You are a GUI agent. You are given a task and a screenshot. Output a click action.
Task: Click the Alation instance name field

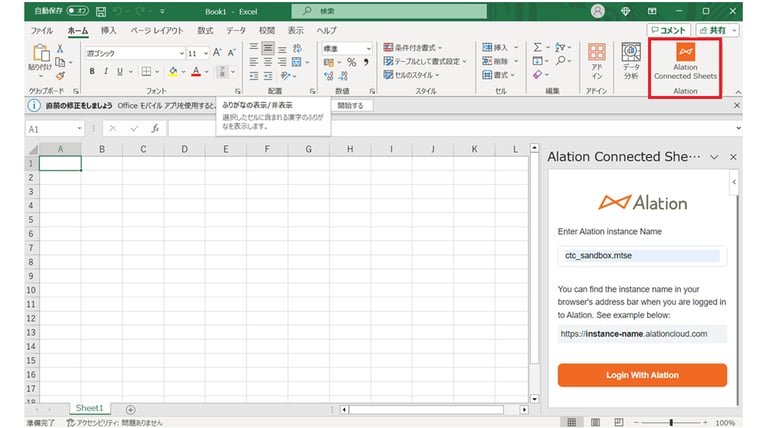pyautogui.click(x=642, y=256)
